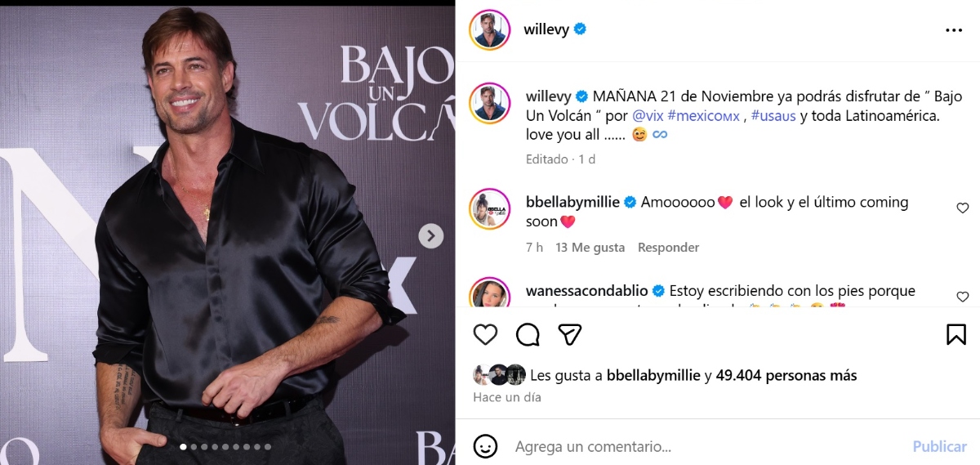The width and height of the screenshot is (980, 465).
Task: Open comments via speech bubble icon
Action: 528,334
